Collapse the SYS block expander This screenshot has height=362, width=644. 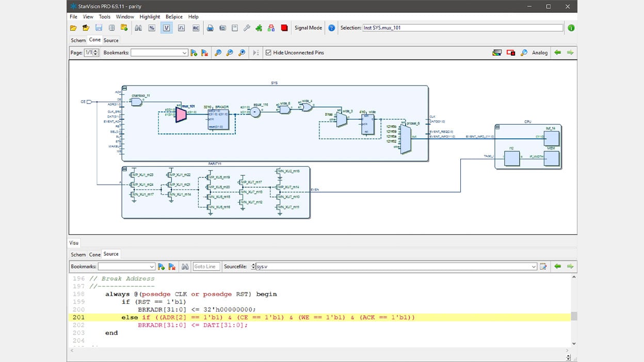tap(124, 88)
